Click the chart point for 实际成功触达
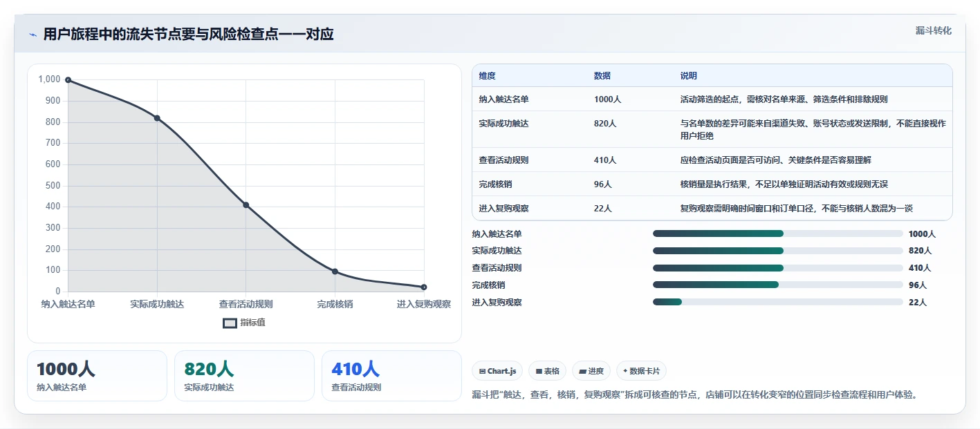This screenshot has height=429, width=980. 157,118
